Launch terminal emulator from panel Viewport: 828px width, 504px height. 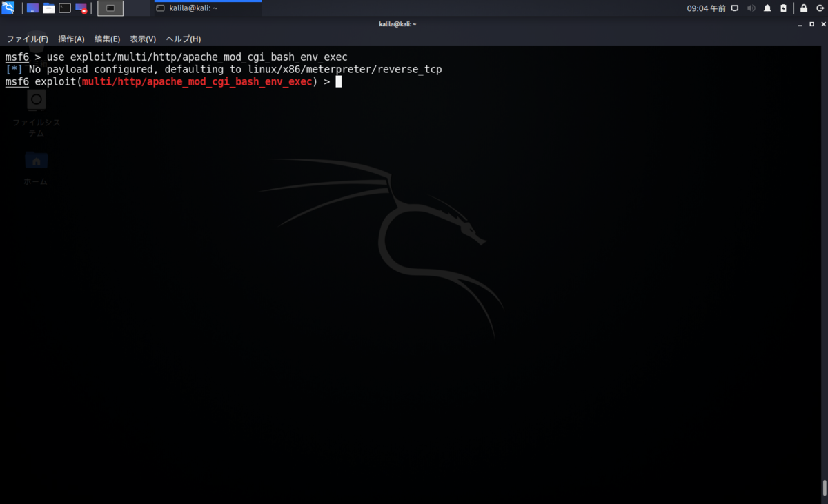click(x=65, y=8)
